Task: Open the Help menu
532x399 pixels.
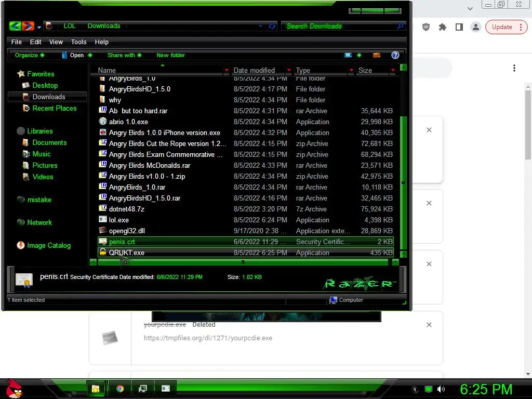Action: tap(101, 42)
